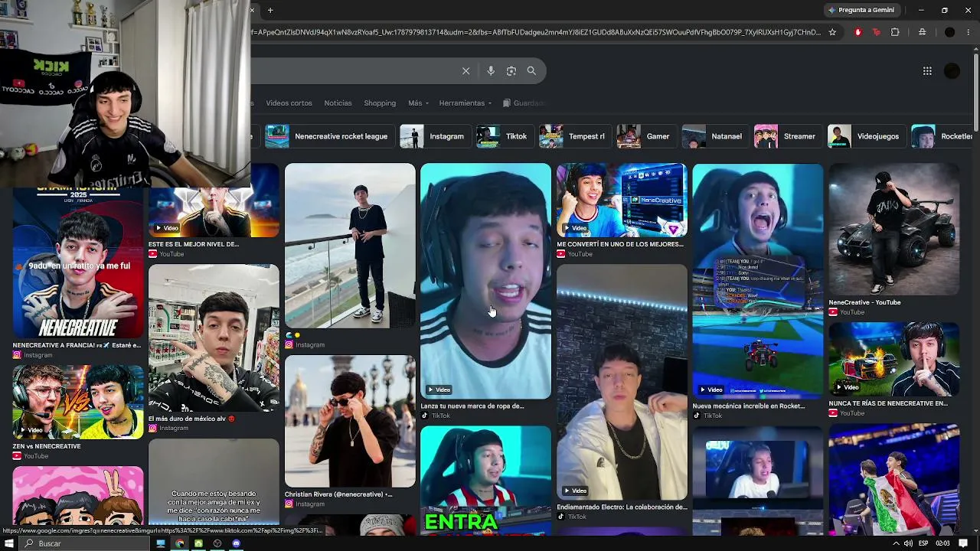Switch to the Videos cortos tab
The image size is (980, 551).
289,103
